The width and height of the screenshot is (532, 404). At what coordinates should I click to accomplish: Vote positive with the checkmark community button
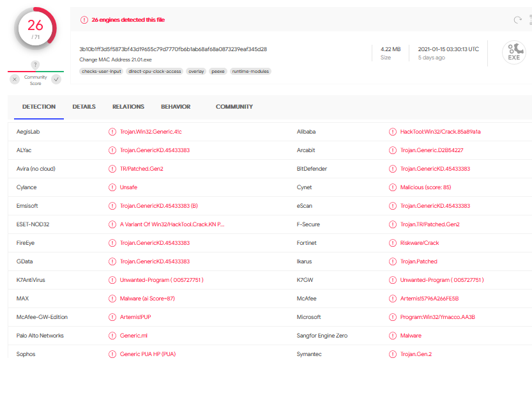pyautogui.click(x=56, y=79)
